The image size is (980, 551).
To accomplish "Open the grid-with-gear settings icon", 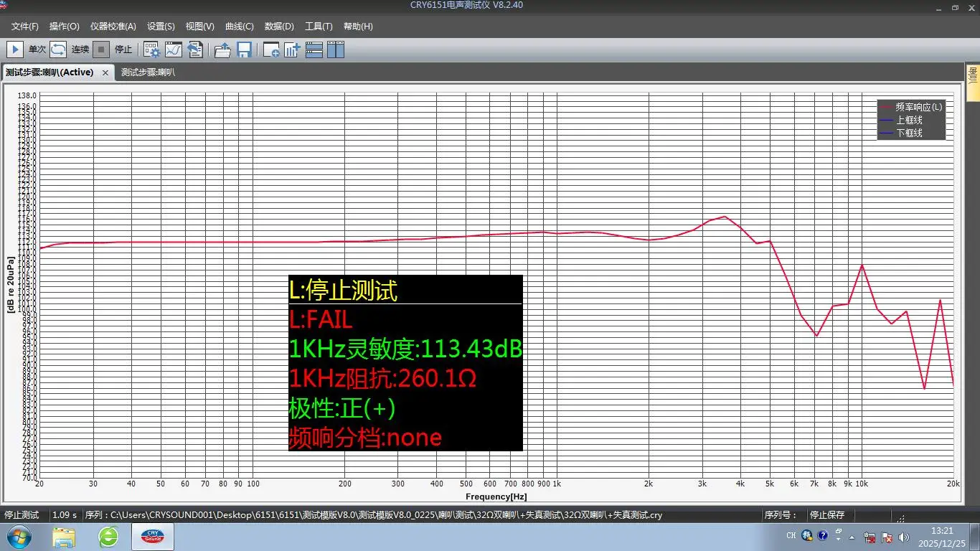I will [x=151, y=50].
